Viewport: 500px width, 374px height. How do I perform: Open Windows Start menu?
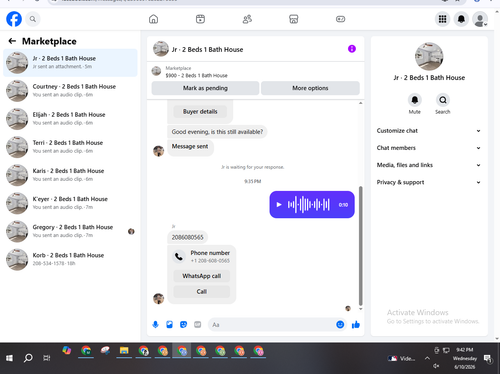(9, 358)
